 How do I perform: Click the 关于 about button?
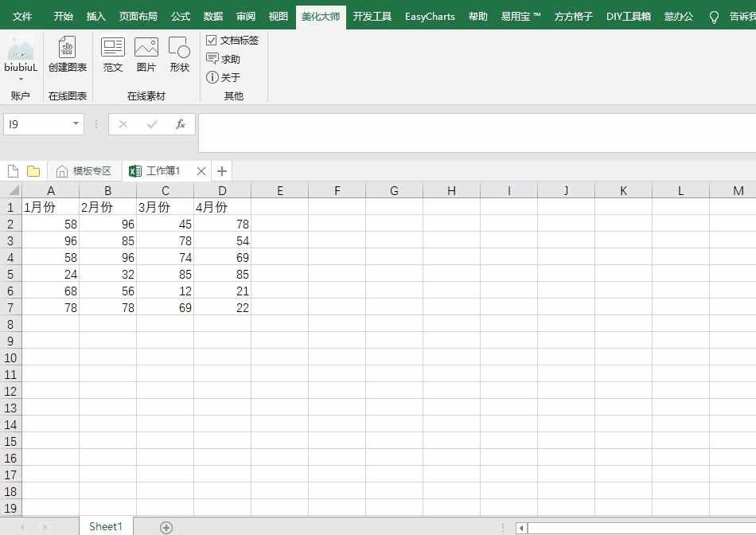pos(224,77)
